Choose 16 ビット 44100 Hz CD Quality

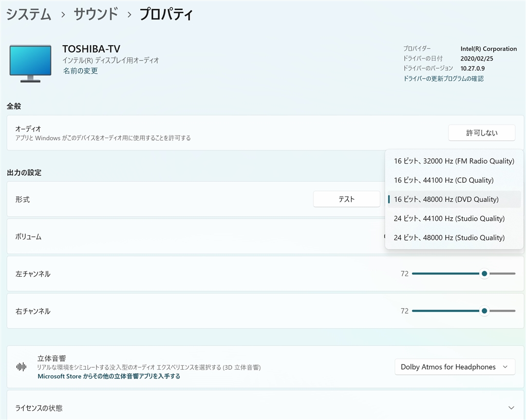coord(454,180)
